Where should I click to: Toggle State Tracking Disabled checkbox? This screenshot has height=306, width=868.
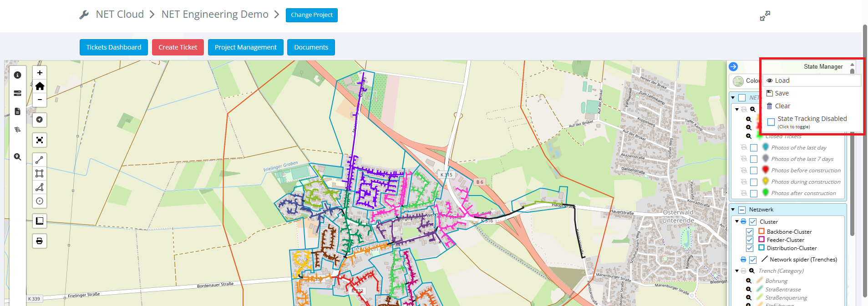(x=771, y=122)
